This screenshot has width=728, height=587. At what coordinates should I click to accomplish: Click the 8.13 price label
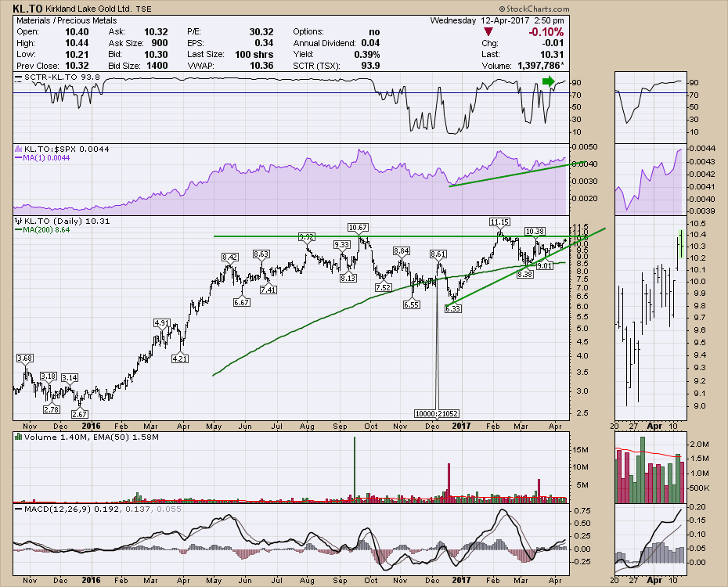(x=348, y=278)
